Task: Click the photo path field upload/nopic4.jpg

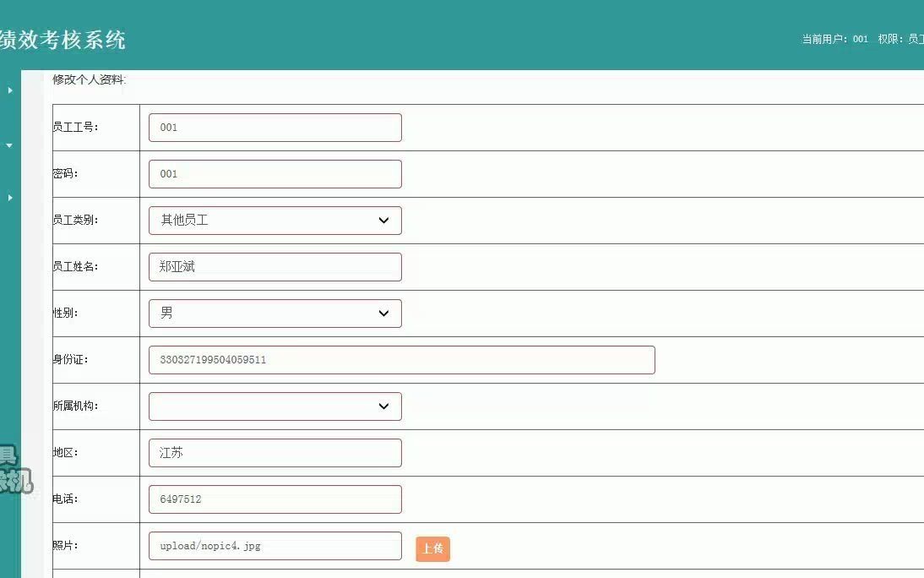Action: point(274,545)
